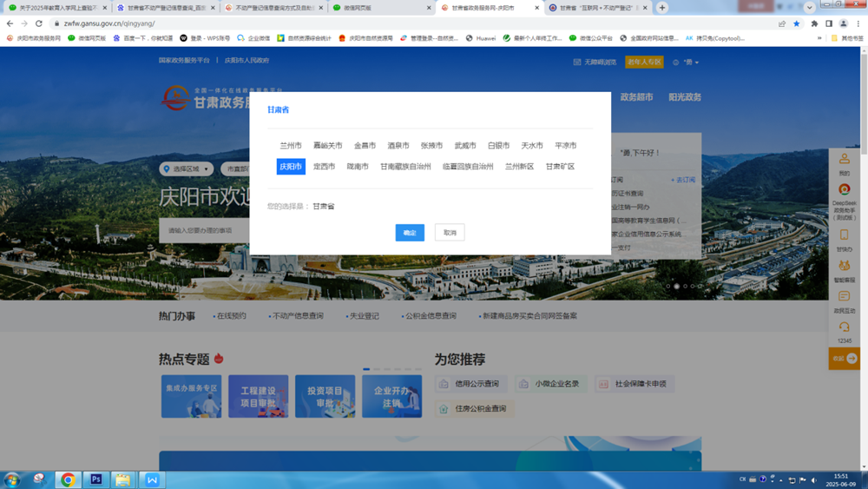Go to 阳光政务 nav item
868x489 pixels.
tap(685, 97)
